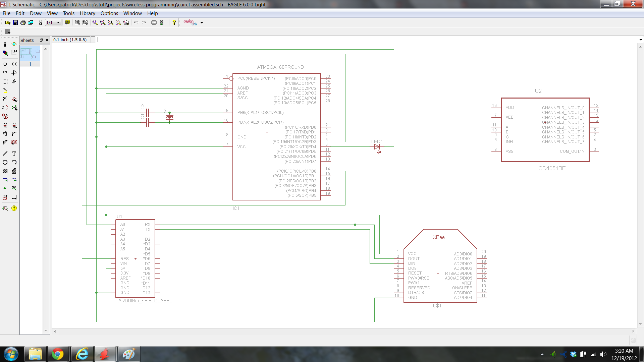Select the Mirror tool

pyautogui.click(x=5, y=72)
